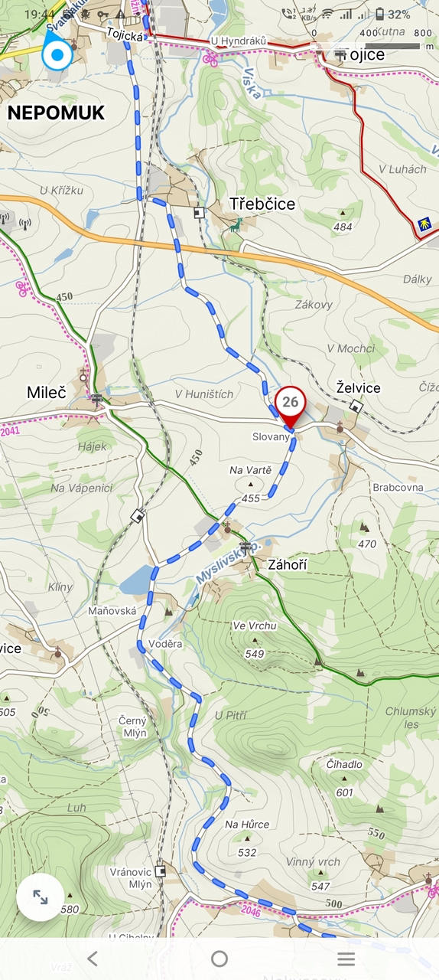This screenshot has width=439, height=980.
Task: Tap the bus stop icon beside Želvice
Action: pyautogui.click(x=356, y=407)
